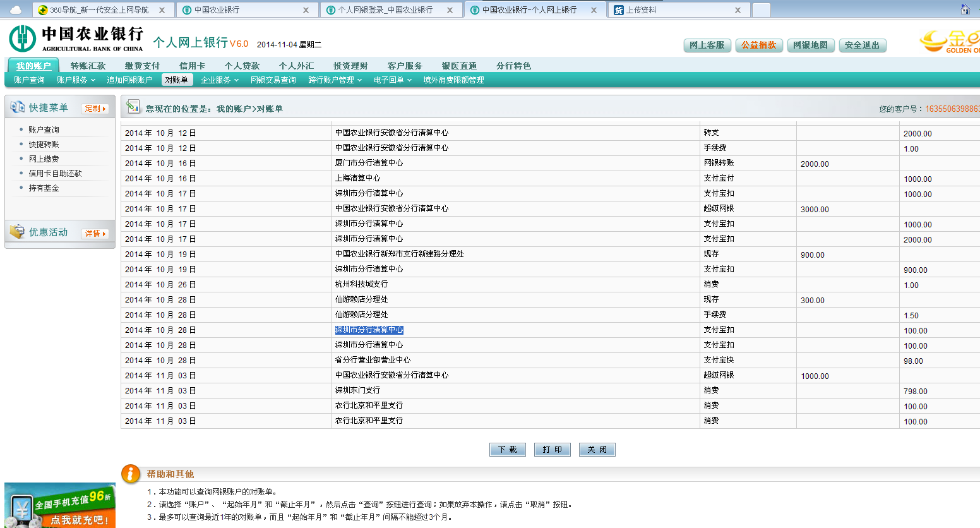
Task: Open the 电子回单 dropdown menu
Action: (x=392, y=80)
